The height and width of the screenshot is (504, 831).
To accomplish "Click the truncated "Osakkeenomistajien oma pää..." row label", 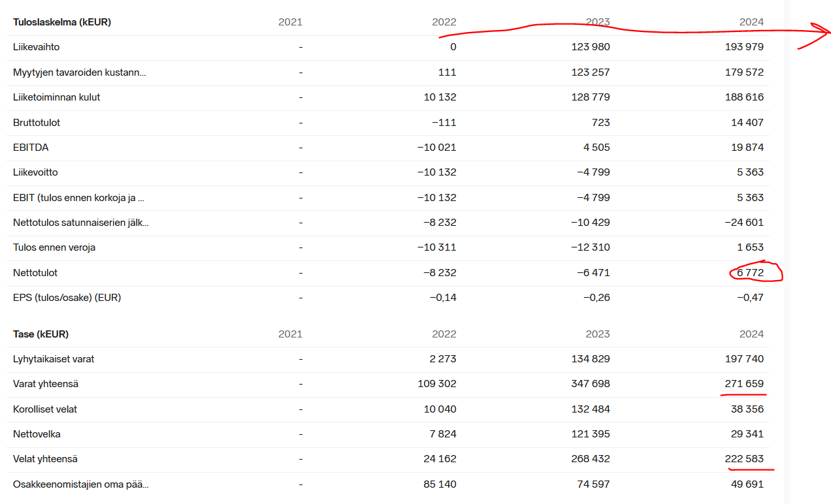I will 80,484.
